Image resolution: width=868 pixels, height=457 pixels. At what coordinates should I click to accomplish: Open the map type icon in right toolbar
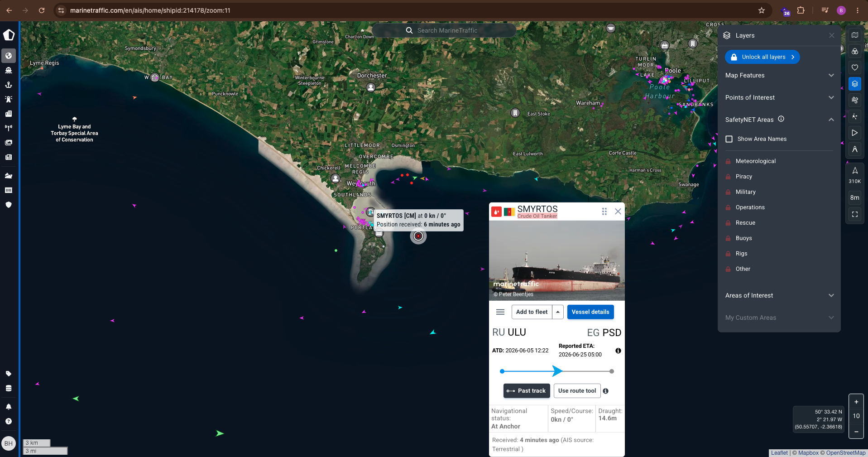point(855,35)
